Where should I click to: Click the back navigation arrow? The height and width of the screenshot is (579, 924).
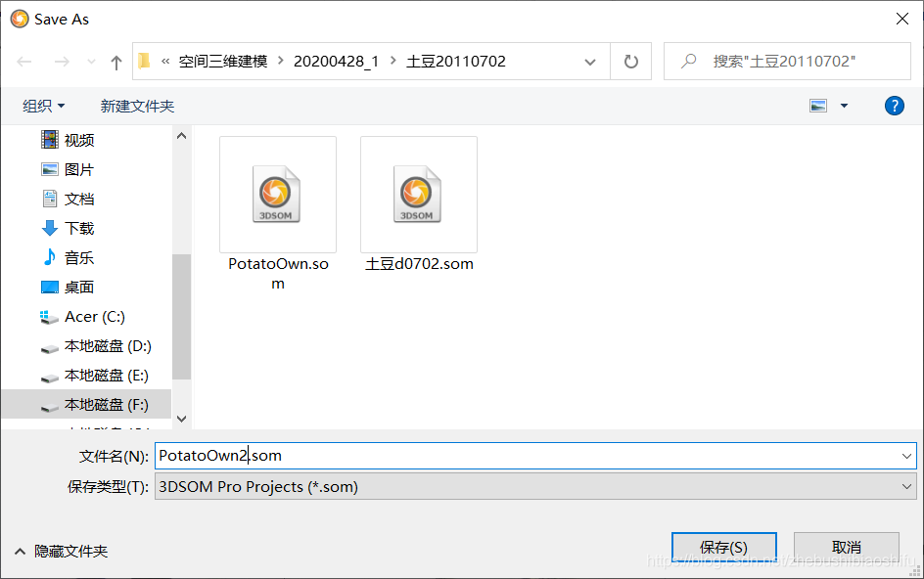(24, 62)
